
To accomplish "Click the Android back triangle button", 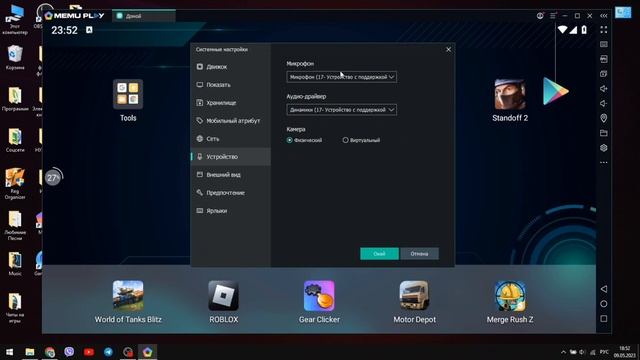I will click(604, 289).
